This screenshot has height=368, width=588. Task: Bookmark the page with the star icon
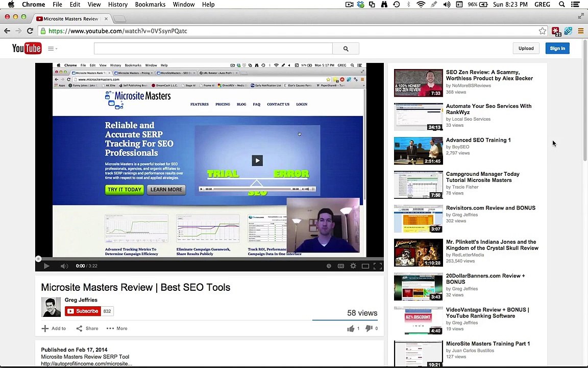pyautogui.click(x=542, y=31)
